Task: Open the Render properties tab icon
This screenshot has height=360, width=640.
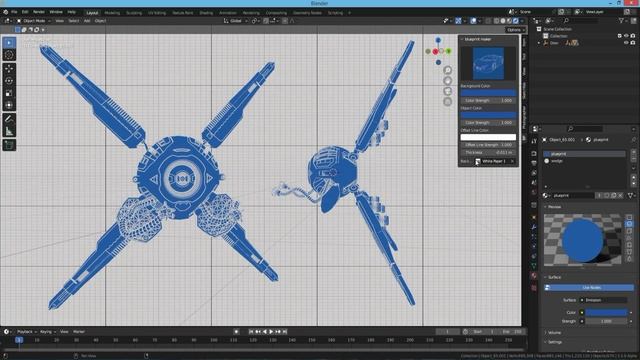Action: pyautogui.click(x=534, y=153)
